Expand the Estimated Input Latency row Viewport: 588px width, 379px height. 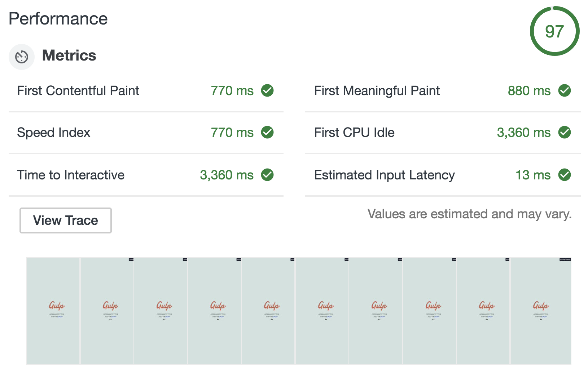[x=384, y=175]
